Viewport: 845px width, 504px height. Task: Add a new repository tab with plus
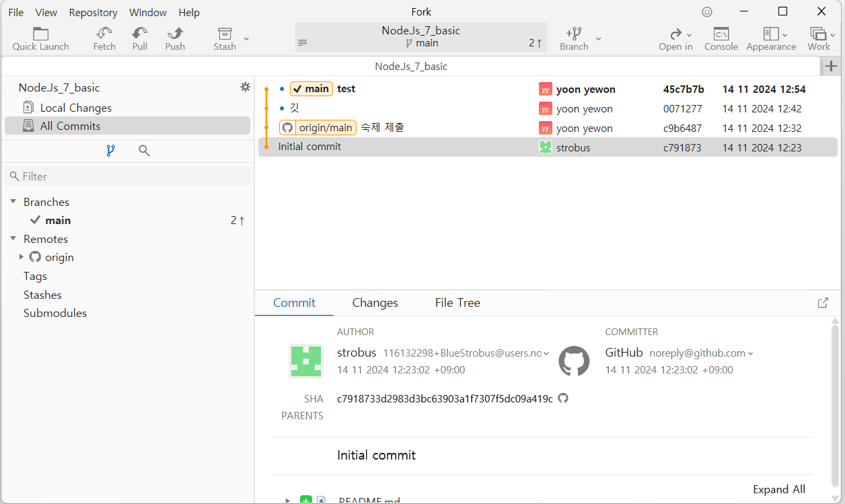point(832,66)
